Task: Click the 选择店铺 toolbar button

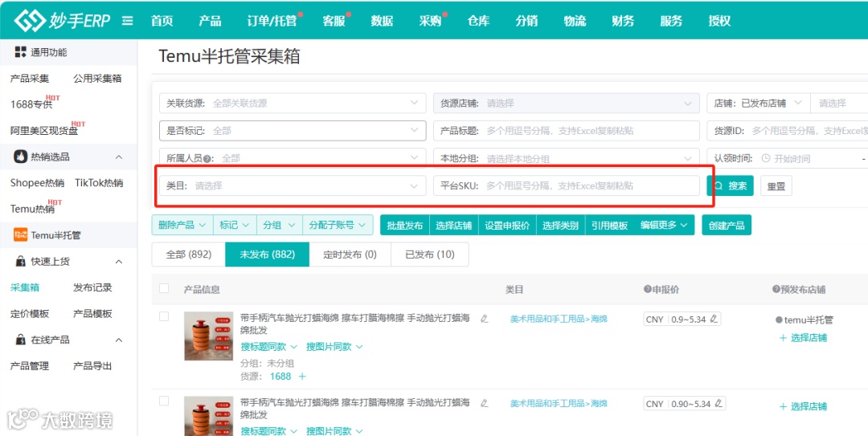Action: pyautogui.click(x=454, y=225)
